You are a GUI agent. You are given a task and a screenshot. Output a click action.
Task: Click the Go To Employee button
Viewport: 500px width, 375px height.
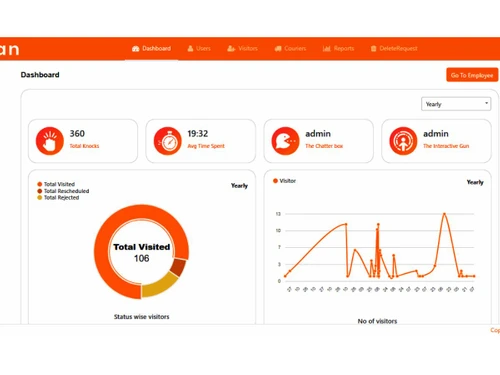tap(472, 75)
